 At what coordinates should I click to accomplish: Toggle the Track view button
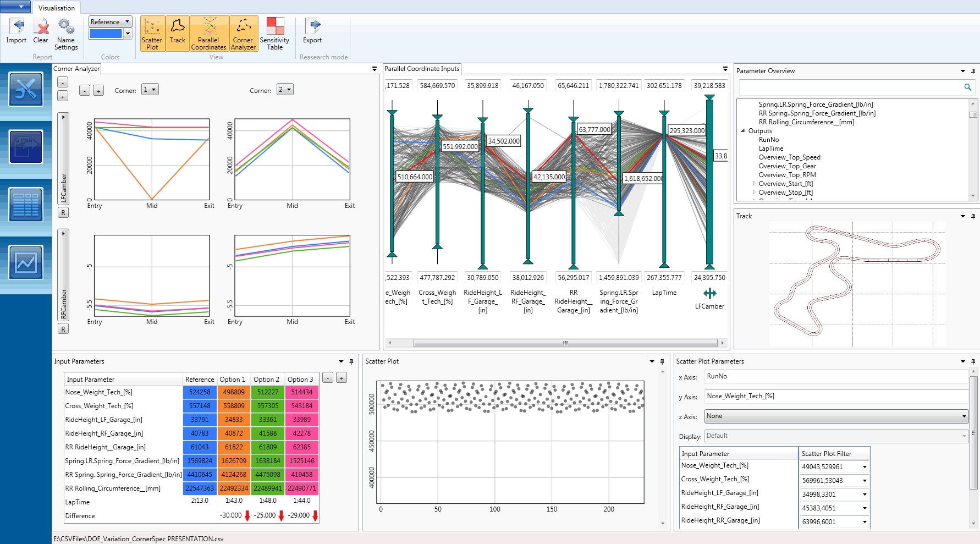tap(177, 34)
